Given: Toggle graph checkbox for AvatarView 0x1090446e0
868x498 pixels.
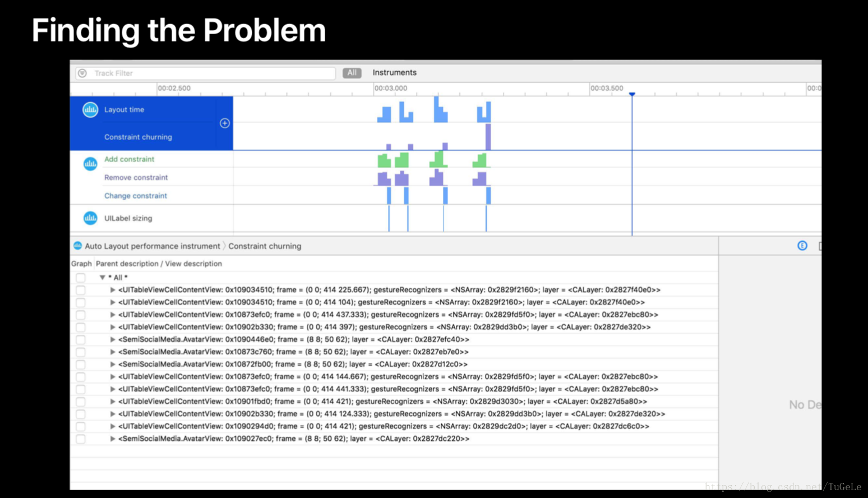Looking at the screenshot, I should [x=81, y=340].
